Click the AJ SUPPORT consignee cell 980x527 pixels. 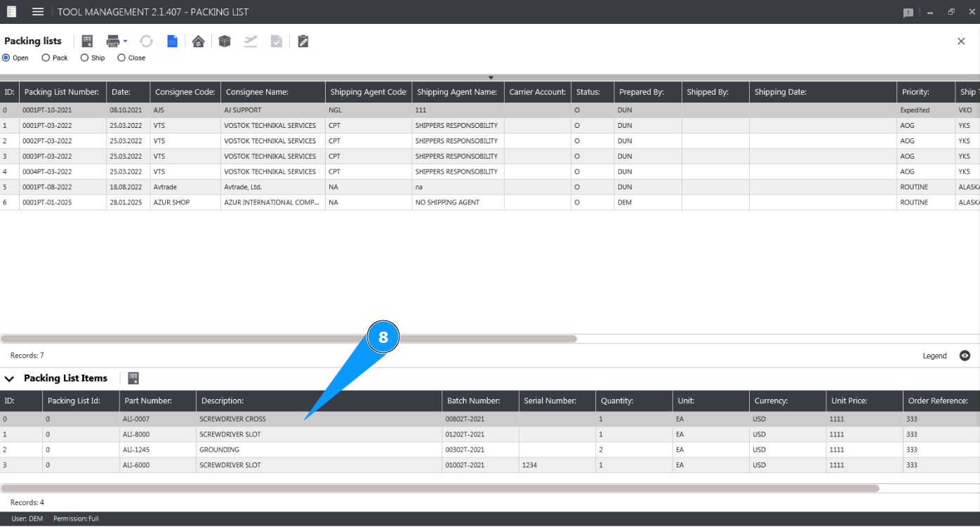coord(273,110)
